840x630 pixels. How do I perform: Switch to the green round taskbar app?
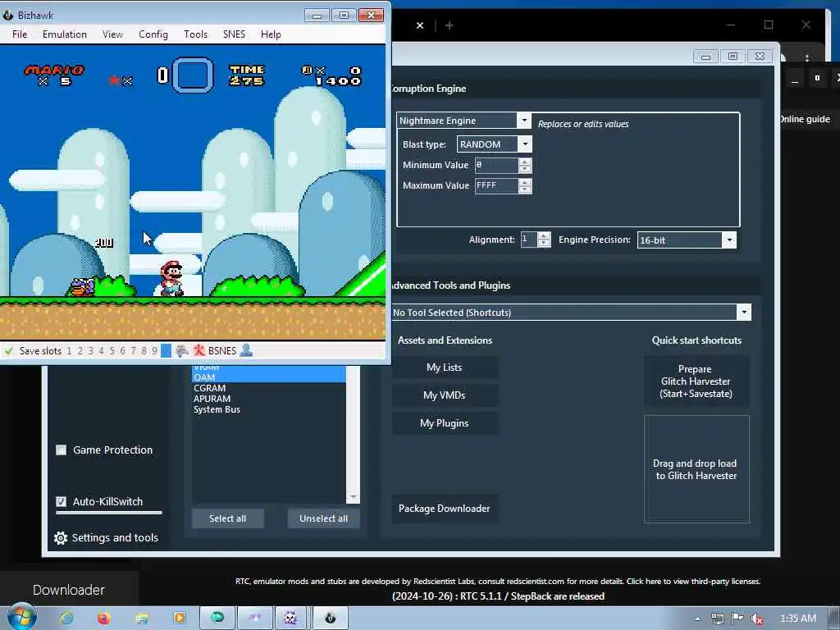coord(217,618)
